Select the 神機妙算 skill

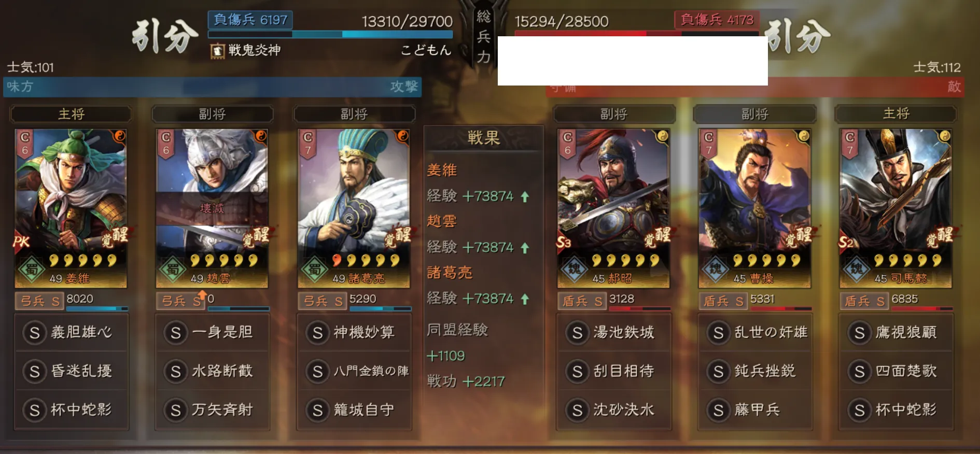tap(354, 332)
